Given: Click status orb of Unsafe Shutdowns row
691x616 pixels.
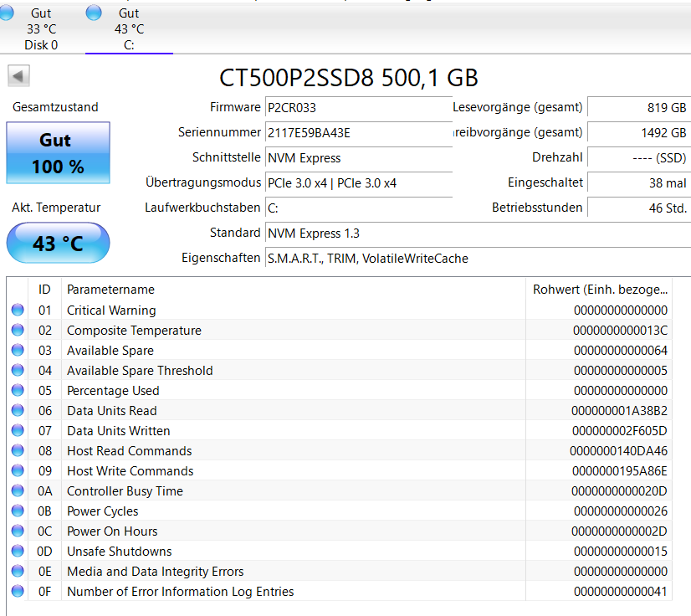Looking at the screenshot, I should pyautogui.click(x=18, y=551).
